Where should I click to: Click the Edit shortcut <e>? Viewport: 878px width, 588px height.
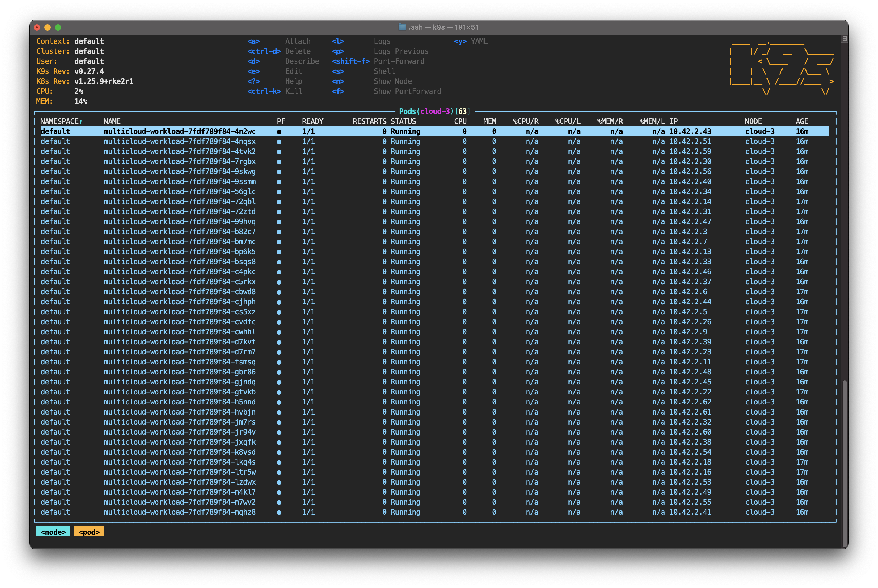253,71
